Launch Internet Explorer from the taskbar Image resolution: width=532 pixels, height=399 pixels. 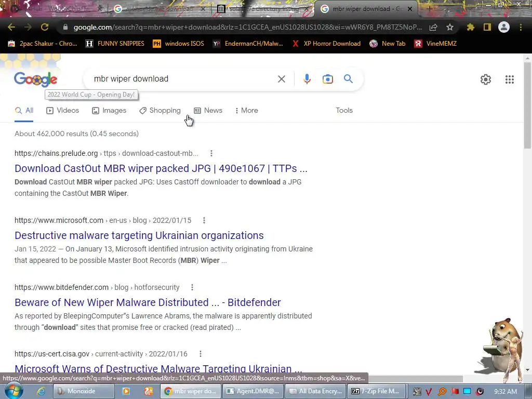point(41,391)
